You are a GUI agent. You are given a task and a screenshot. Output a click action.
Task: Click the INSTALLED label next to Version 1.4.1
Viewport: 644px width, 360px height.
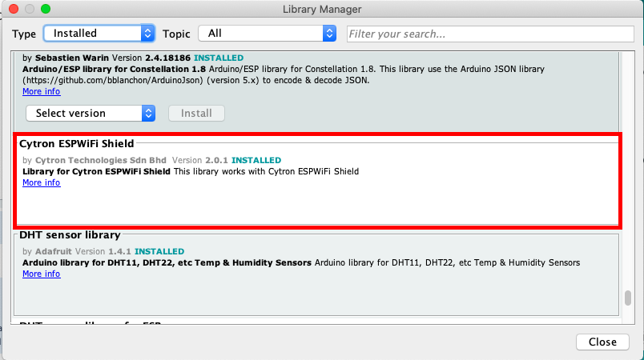point(159,251)
